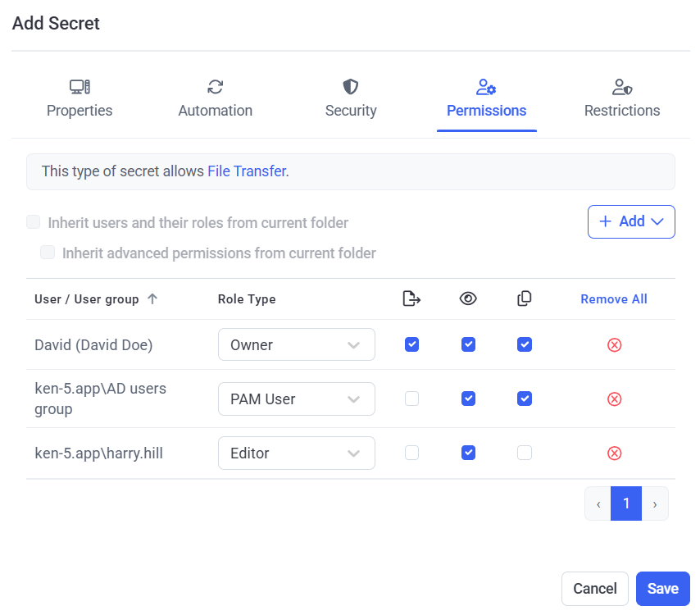Delete harry.hill row using red X
Image resolution: width=700 pixels, height=615 pixels.
(x=614, y=453)
